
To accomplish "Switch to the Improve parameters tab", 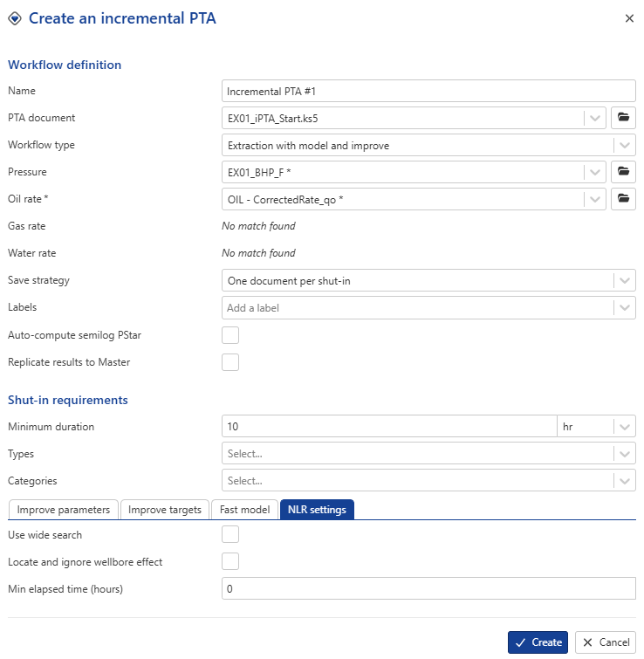I will click(64, 510).
